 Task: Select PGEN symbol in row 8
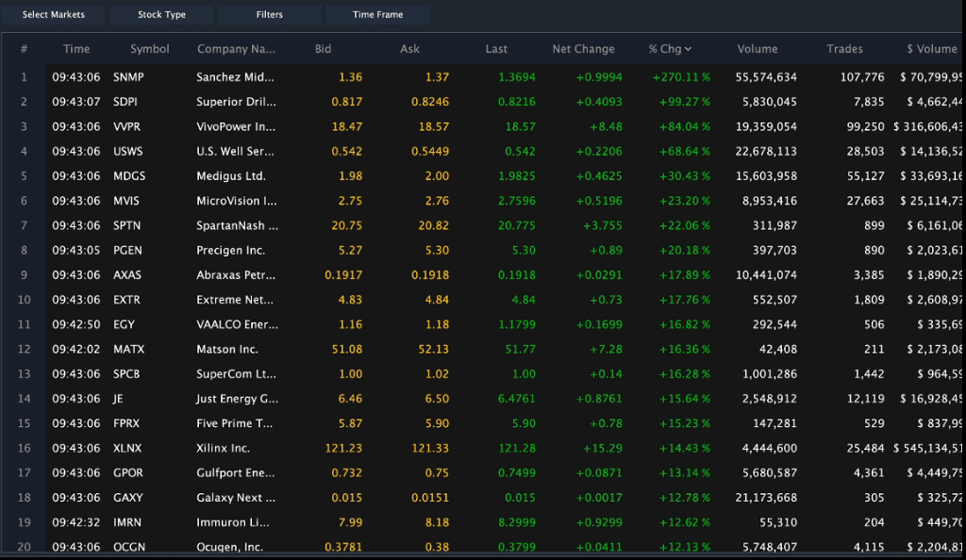pyautogui.click(x=127, y=251)
